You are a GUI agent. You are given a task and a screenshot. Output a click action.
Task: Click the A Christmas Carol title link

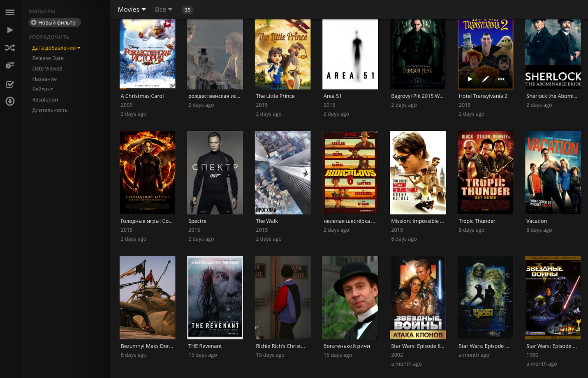142,96
